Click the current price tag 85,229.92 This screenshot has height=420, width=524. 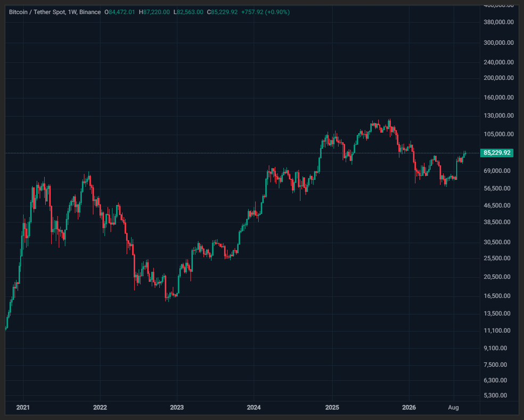tap(497, 153)
